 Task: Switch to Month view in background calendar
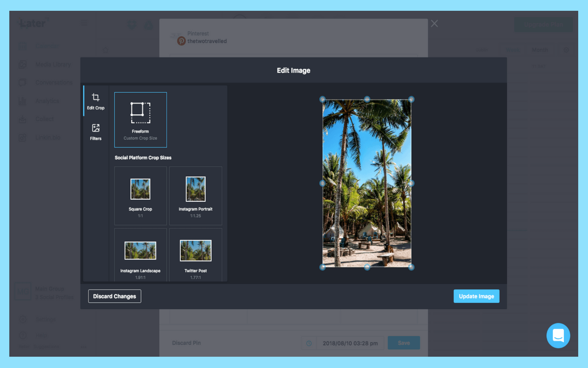(x=540, y=50)
